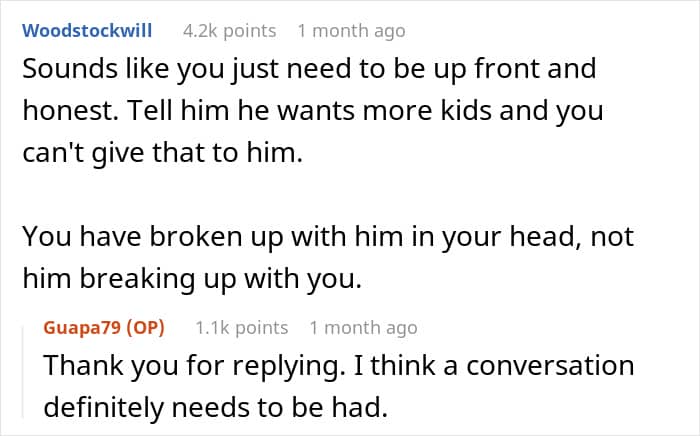Open Woodstockwill's user profile link
Image resolution: width=700 pixels, height=436 pixels.
pyautogui.click(x=87, y=31)
